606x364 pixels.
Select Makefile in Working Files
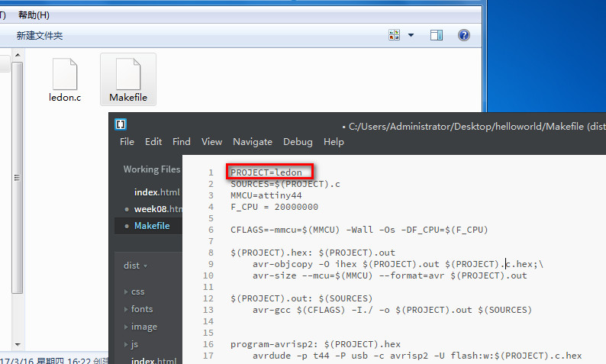tap(152, 226)
